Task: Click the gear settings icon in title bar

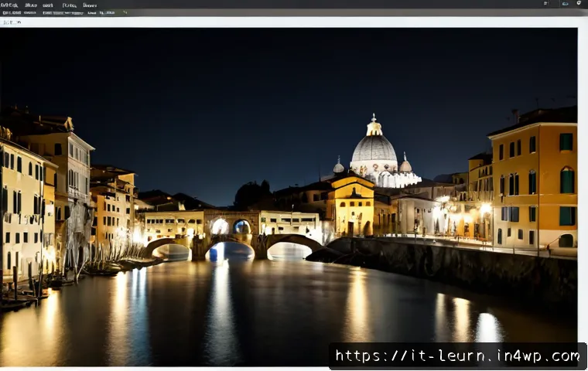Action: [x=579, y=3]
